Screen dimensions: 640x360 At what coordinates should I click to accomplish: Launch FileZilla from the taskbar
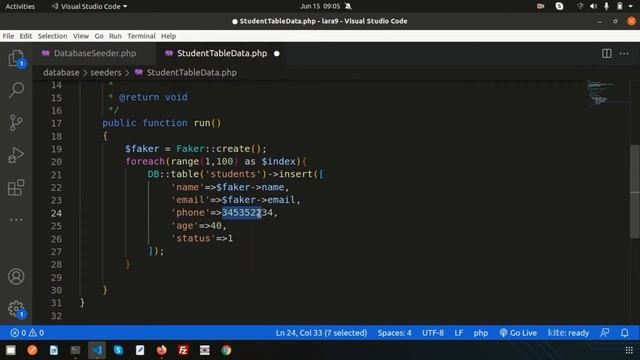tap(183, 350)
